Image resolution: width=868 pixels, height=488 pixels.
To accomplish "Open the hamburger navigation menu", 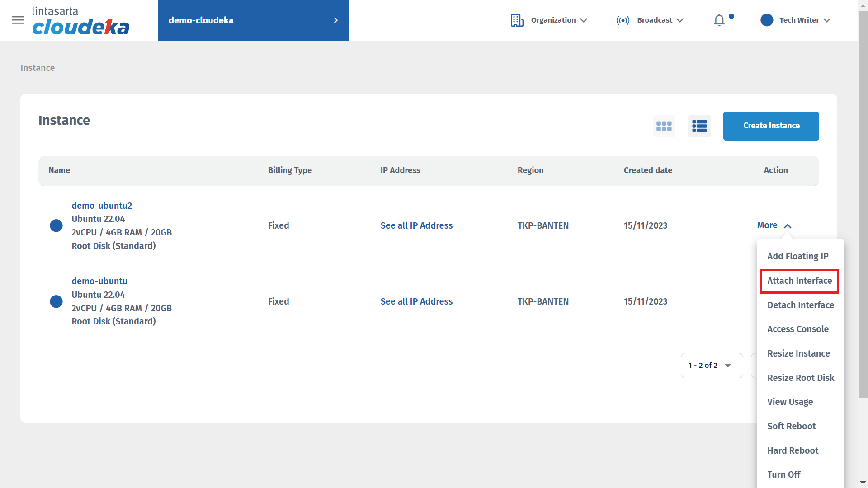I will click(18, 20).
